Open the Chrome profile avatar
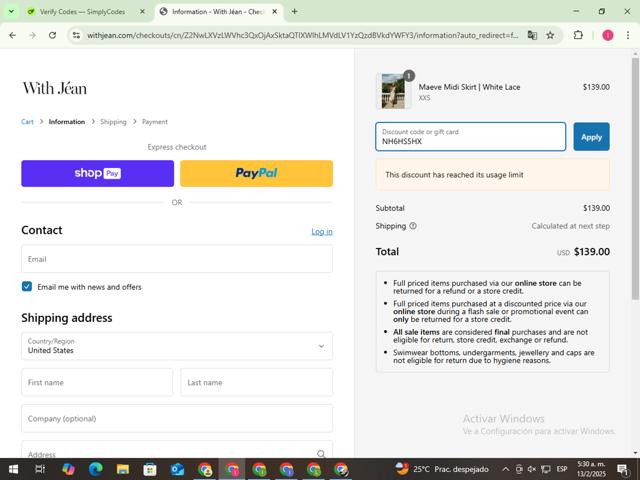 (608, 35)
